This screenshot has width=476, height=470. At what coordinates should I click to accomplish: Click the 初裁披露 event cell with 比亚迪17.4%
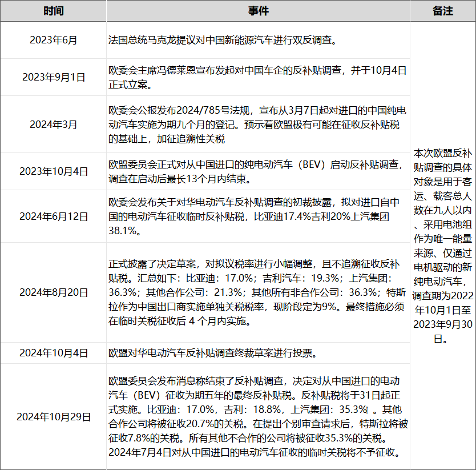pos(258,216)
